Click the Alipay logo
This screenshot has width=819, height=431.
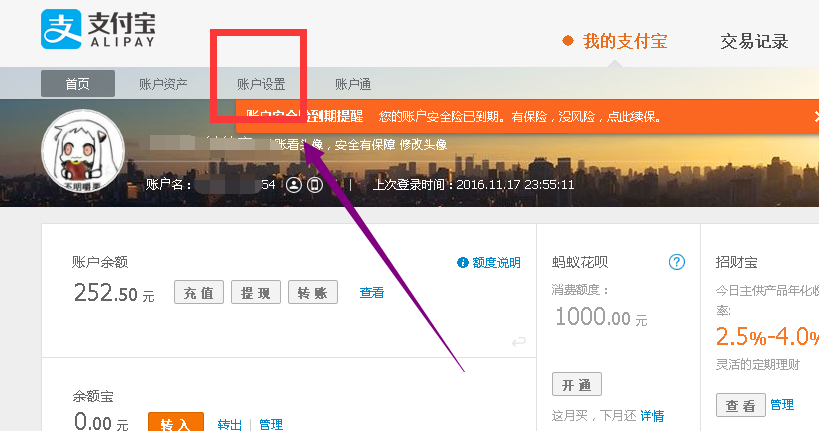pos(98,29)
